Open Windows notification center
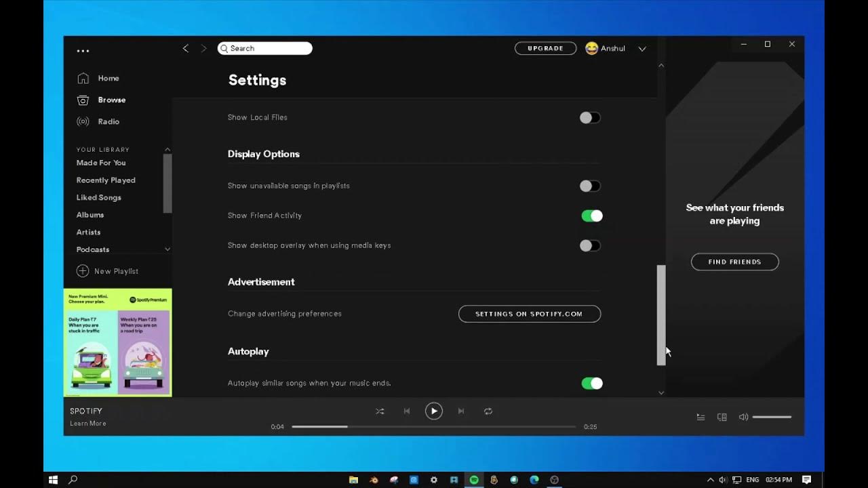 tap(807, 480)
